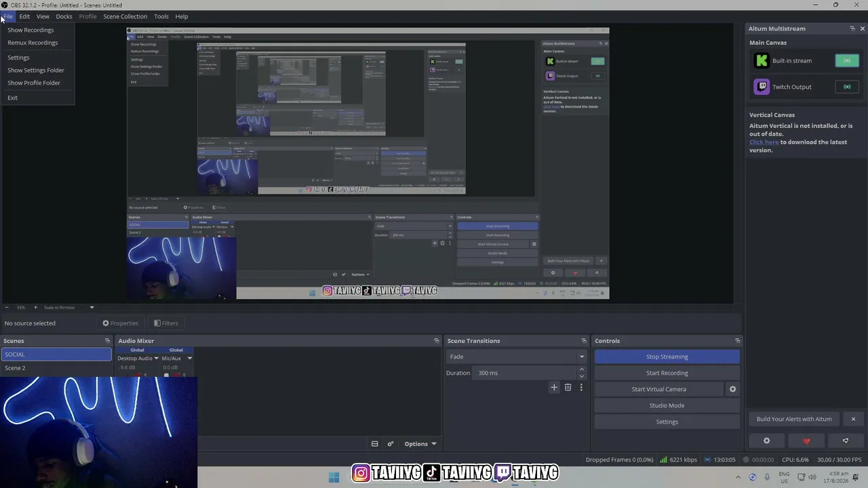Choose Settings in the File menu

pos(37,58)
